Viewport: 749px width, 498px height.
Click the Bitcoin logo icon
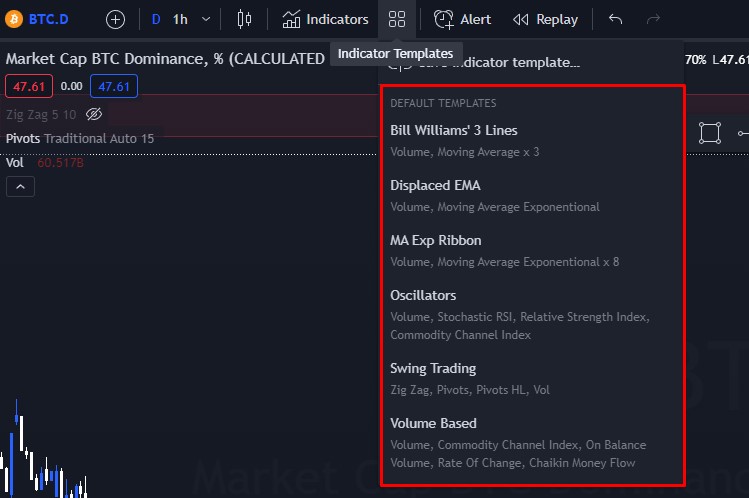(14, 19)
